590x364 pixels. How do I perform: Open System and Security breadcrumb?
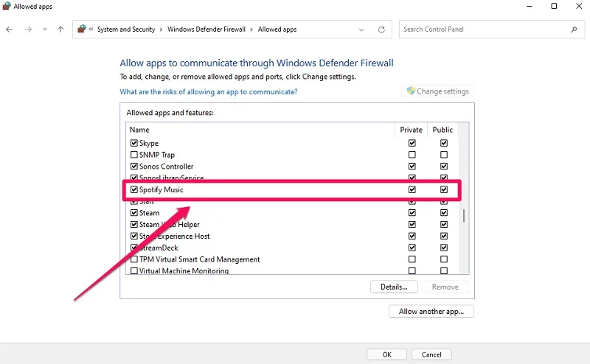click(x=126, y=29)
